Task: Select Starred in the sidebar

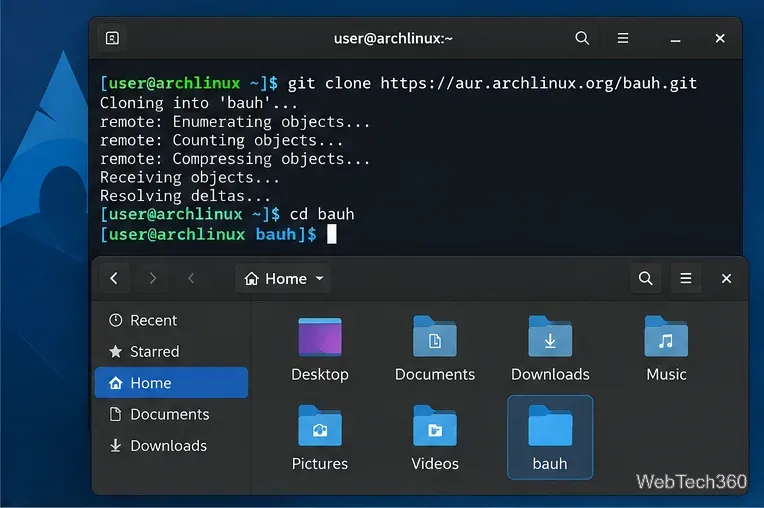Action: 172,351
